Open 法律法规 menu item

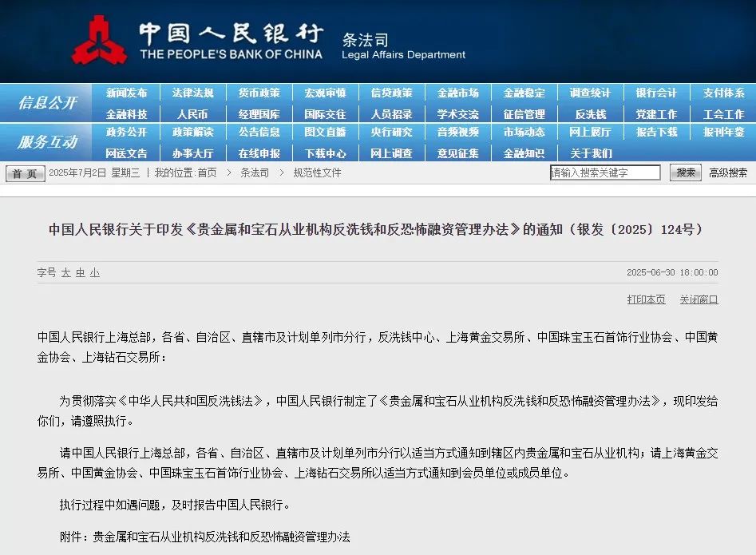(193, 93)
